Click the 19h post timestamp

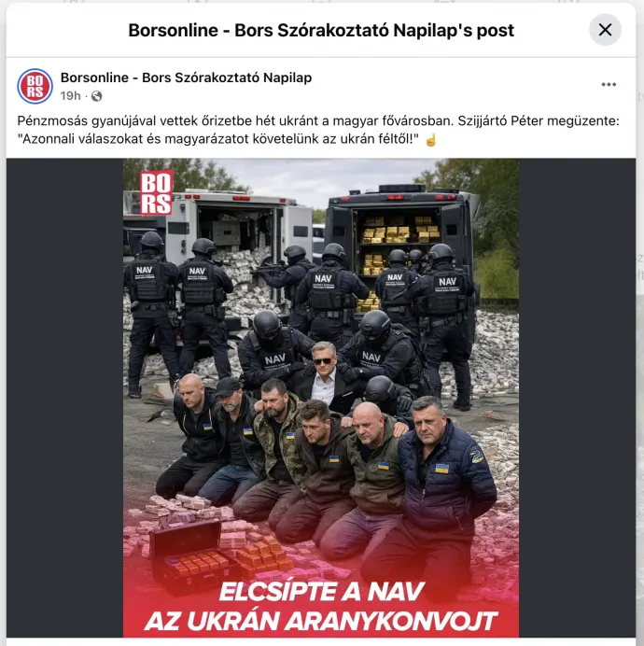coord(70,96)
